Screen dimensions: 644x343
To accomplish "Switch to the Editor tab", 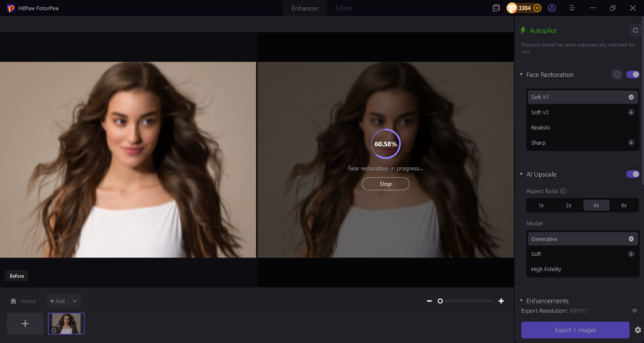I will [x=344, y=8].
